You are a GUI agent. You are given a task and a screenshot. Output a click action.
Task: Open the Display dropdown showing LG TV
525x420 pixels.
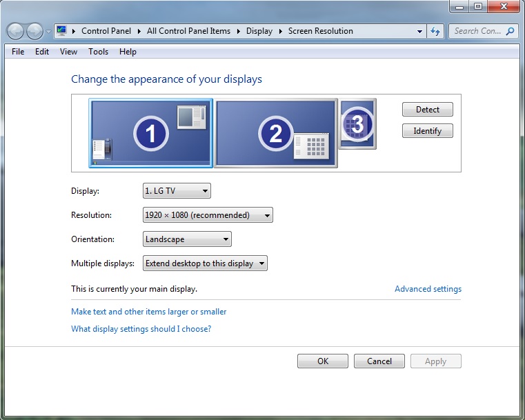(177, 191)
